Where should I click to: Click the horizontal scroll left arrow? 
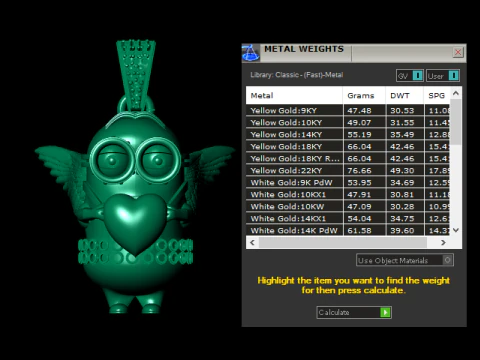[252, 242]
